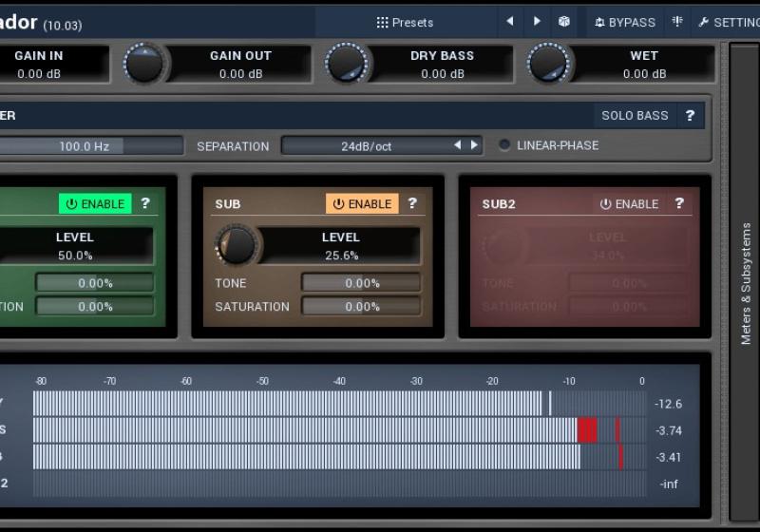Enable the SUB2 generator
The image size is (760, 532).
pyautogui.click(x=629, y=203)
